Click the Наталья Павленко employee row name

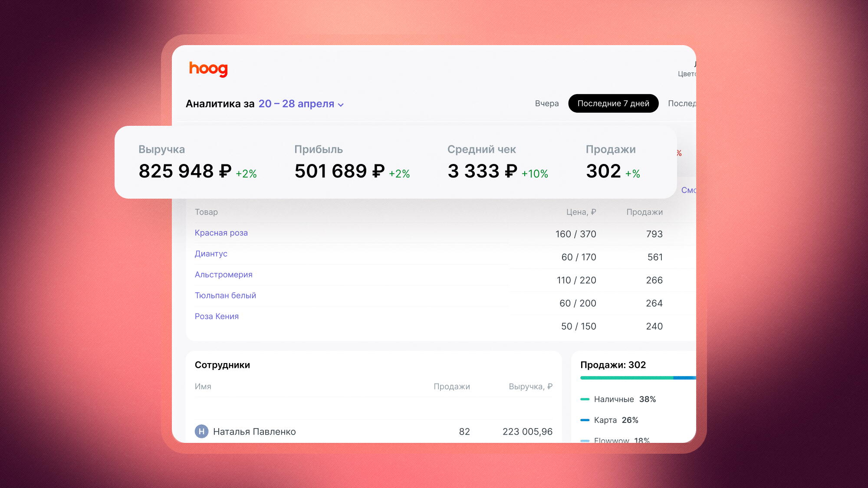(x=254, y=432)
